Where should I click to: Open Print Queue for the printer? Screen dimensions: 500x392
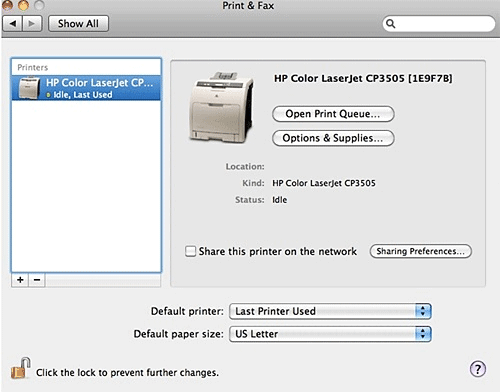[333, 114]
